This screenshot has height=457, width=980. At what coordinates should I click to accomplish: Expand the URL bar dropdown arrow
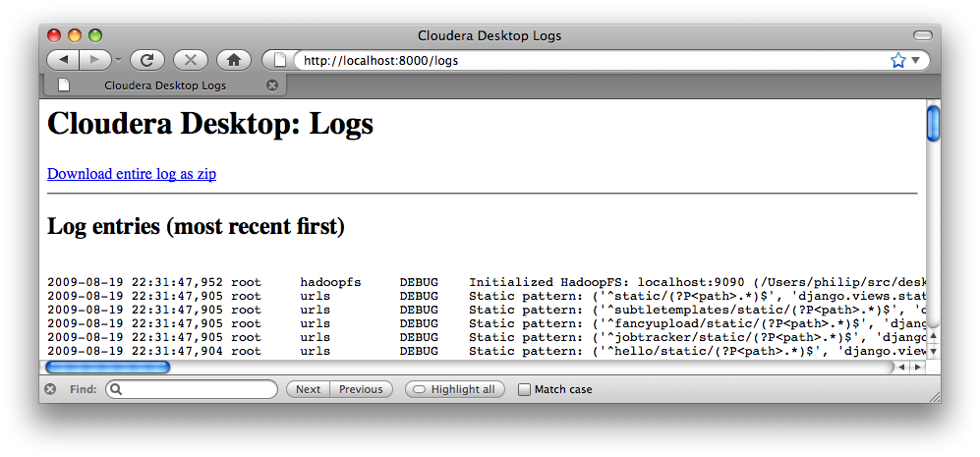pos(916,60)
